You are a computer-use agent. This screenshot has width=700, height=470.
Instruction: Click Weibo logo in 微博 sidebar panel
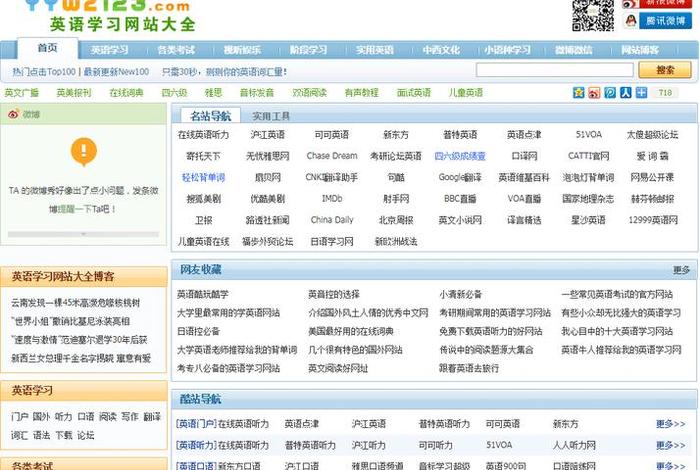13,114
